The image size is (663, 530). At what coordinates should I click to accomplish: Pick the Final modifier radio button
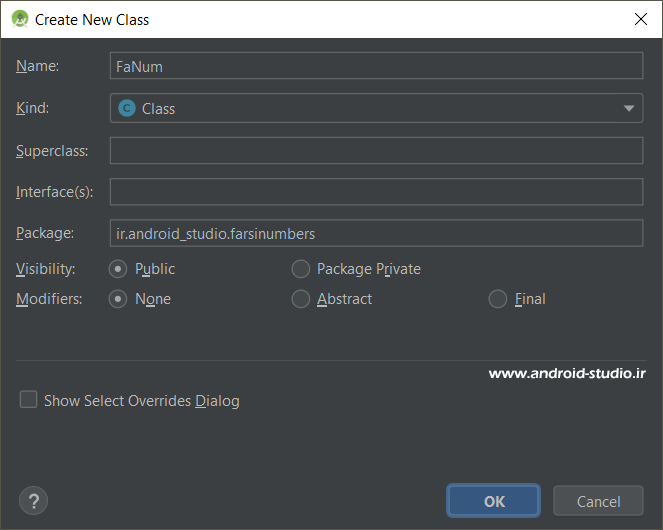[498, 299]
